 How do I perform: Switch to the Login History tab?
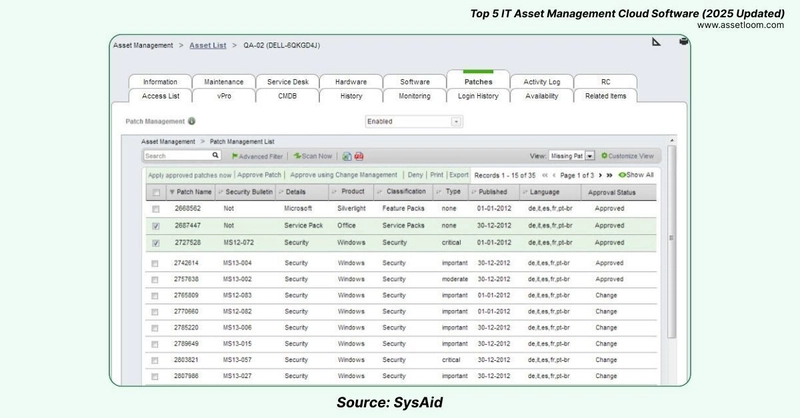[x=478, y=96]
